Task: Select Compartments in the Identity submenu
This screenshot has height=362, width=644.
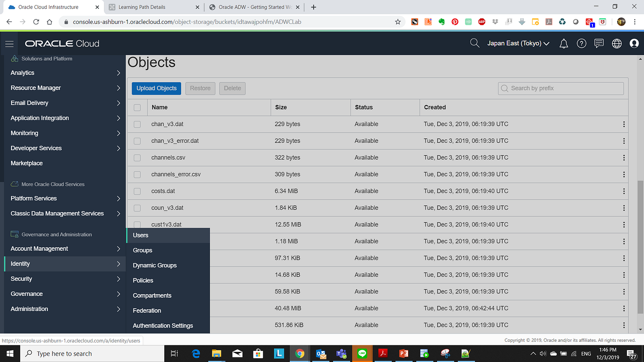Action: click(168, 295)
